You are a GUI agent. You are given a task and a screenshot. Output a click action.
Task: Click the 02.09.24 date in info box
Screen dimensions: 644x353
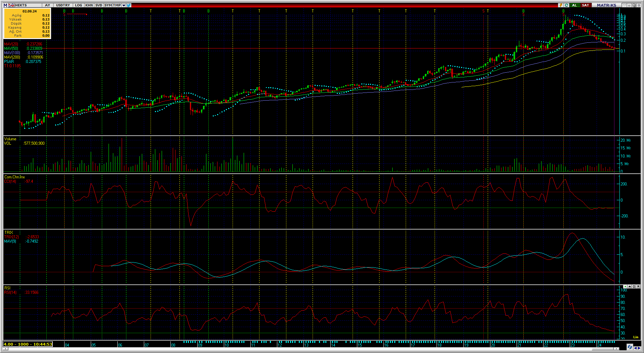pos(30,11)
